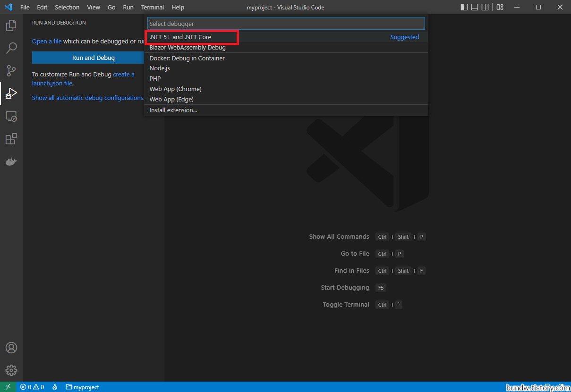Open Manage gear icon
Screen dimensions: 571x392
click(x=11, y=370)
